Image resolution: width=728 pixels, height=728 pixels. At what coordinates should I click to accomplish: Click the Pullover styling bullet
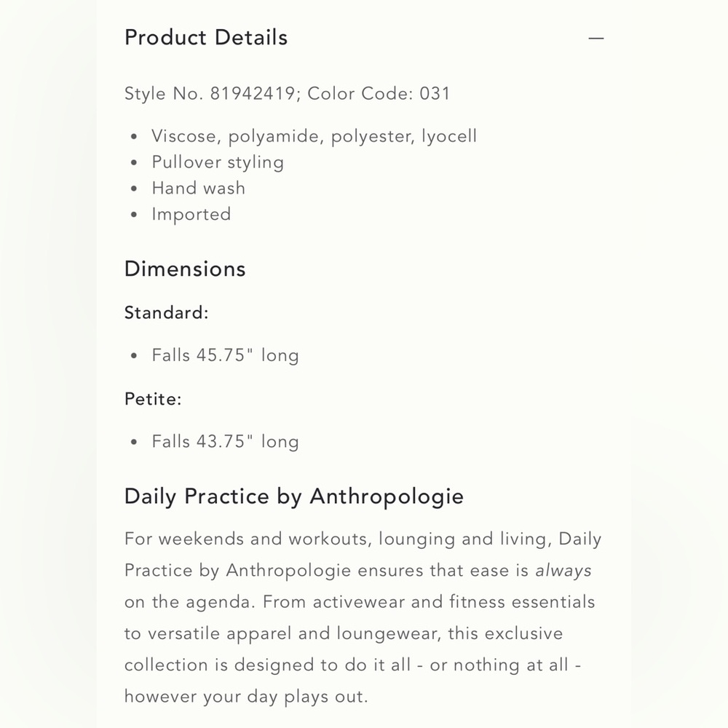(218, 162)
